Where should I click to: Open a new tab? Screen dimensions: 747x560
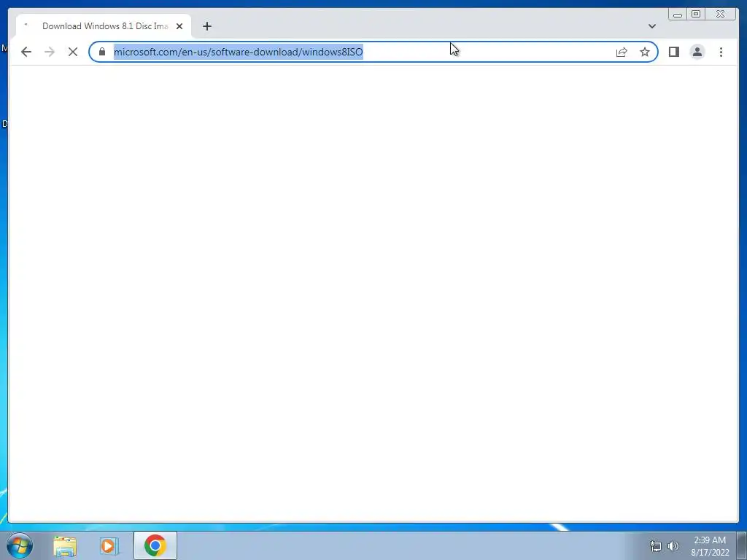pos(206,26)
